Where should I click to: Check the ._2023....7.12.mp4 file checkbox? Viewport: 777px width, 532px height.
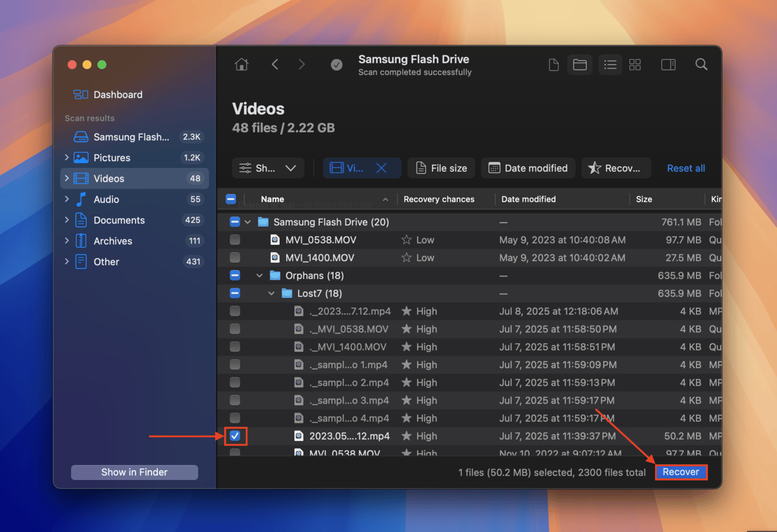[235, 311]
